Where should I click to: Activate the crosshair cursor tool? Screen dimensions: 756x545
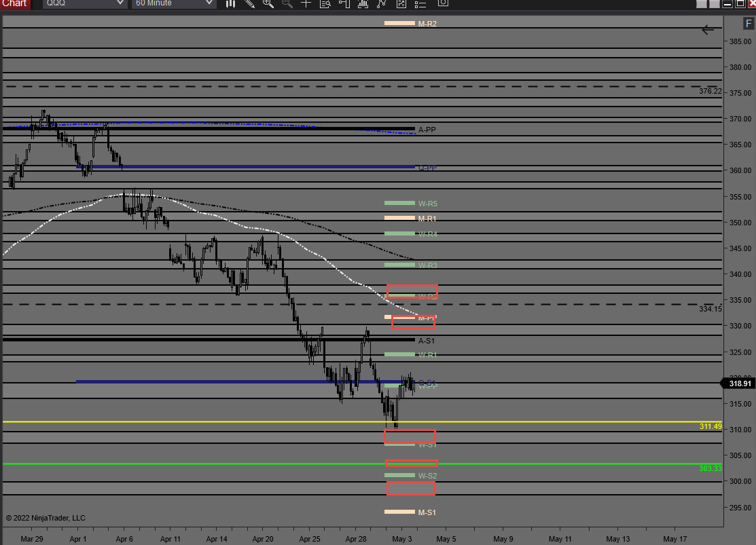tap(306, 3)
